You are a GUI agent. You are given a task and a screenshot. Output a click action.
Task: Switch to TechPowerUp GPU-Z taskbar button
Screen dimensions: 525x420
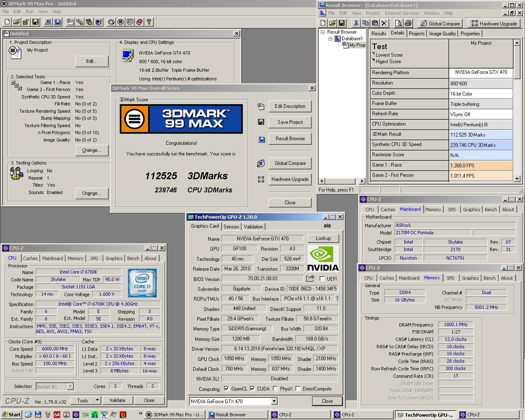pos(425,415)
